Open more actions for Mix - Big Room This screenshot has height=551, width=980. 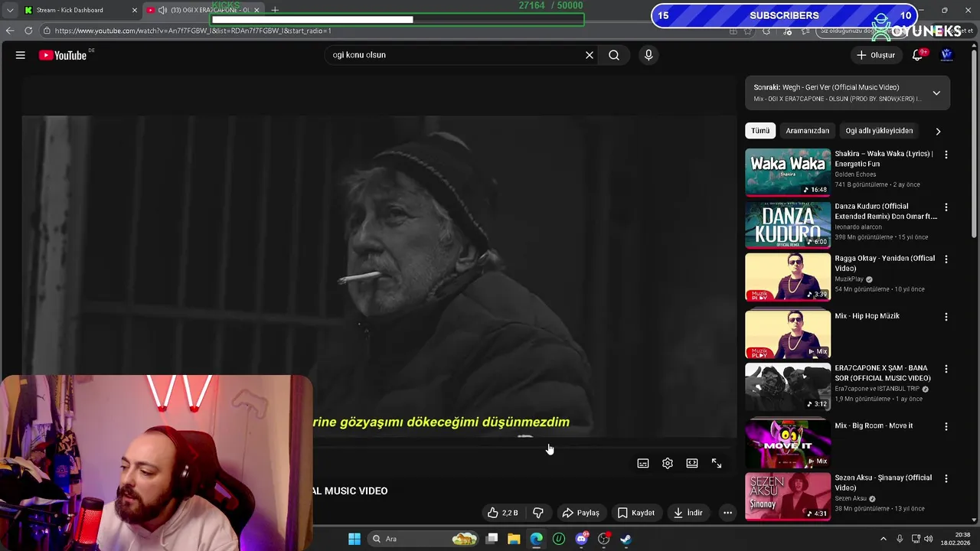point(946,426)
